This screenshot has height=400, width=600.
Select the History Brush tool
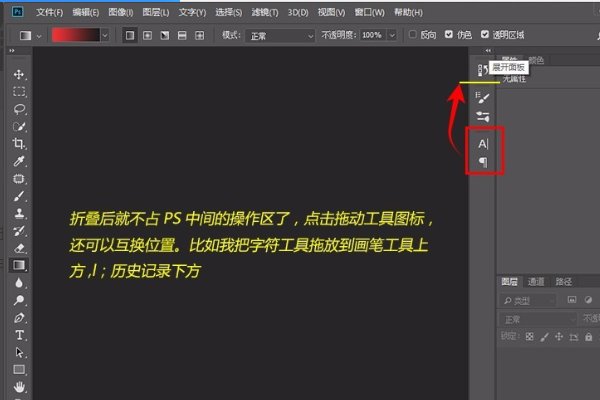click(x=19, y=231)
